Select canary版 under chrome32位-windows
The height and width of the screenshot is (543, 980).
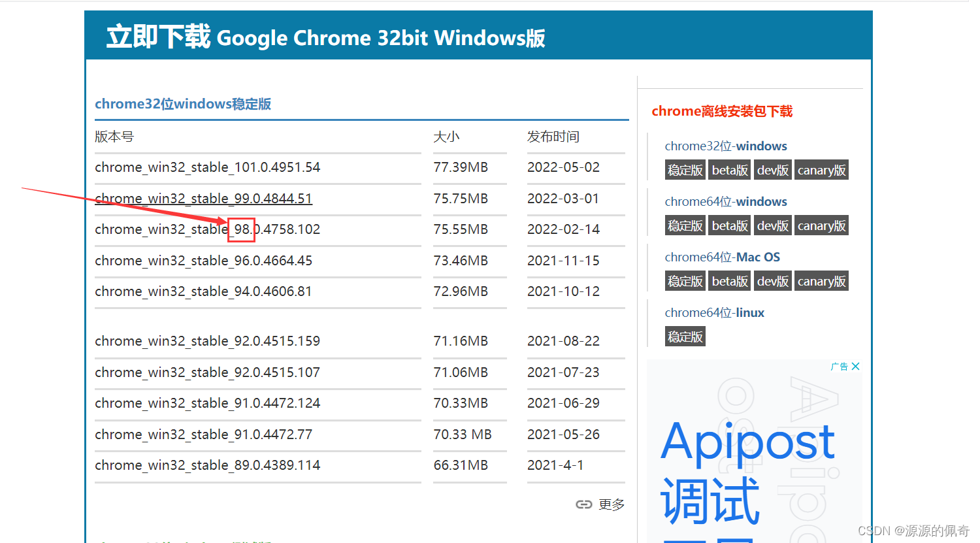pyautogui.click(x=821, y=169)
